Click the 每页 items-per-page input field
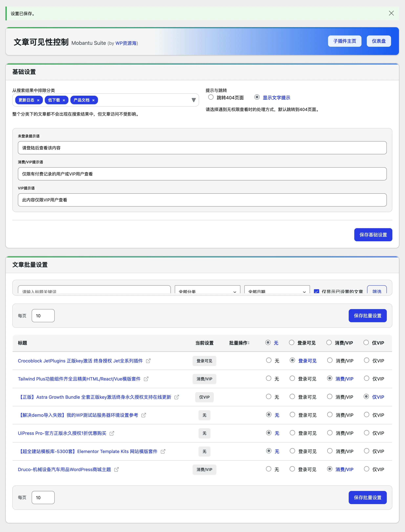The width and height of the screenshot is (405, 532). pos(43,315)
